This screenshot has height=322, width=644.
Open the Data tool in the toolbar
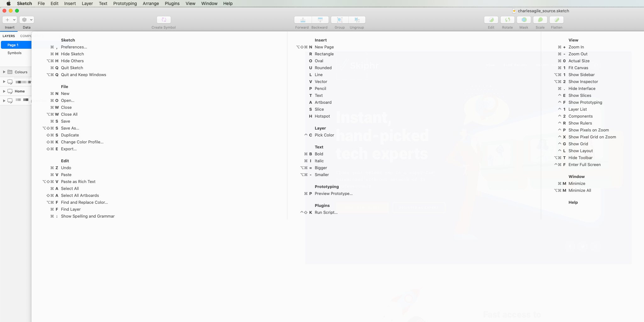(x=25, y=19)
